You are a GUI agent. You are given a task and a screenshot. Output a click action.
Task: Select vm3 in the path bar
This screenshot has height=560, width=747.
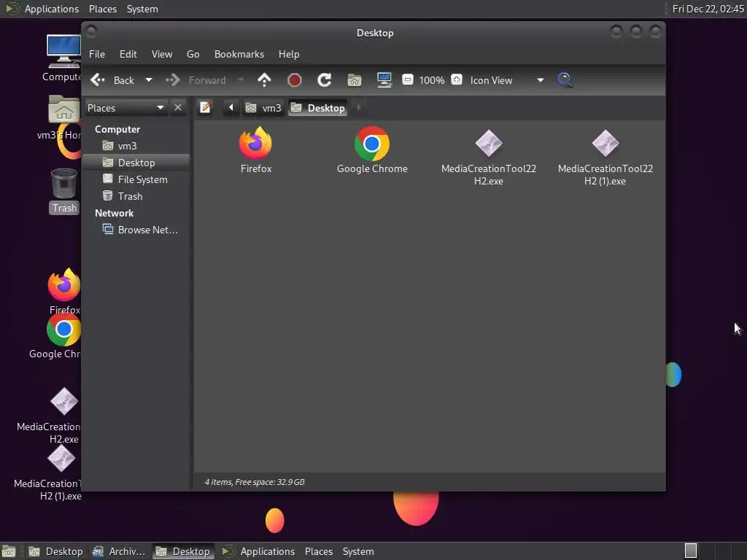coord(263,108)
